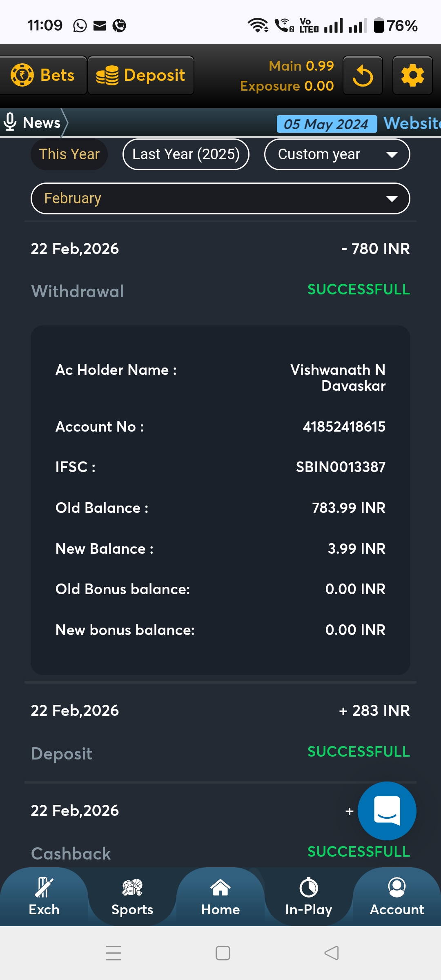The height and width of the screenshot is (980, 441).
Task: Tap the Deposit button in header
Action: click(x=141, y=76)
